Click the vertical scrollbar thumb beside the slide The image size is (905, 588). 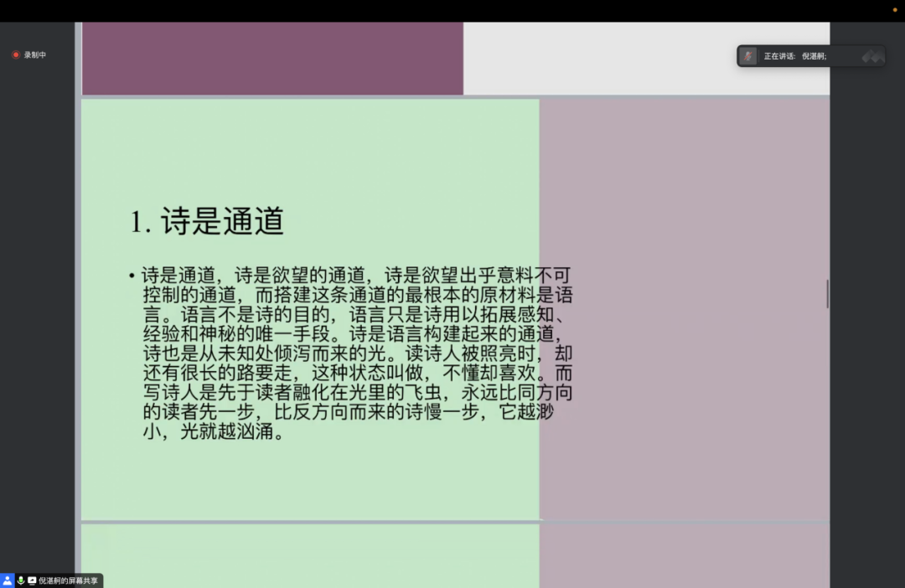[827, 293]
